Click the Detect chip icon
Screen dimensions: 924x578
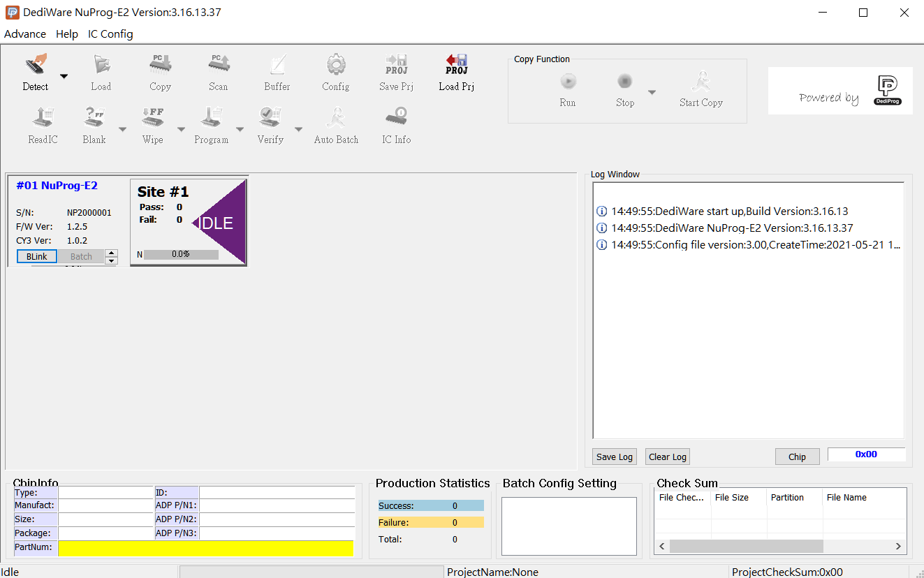coord(36,65)
